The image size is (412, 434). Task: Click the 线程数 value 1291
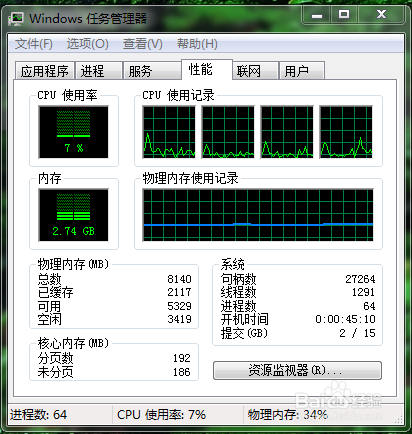pyautogui.click(x=363, y=292)
